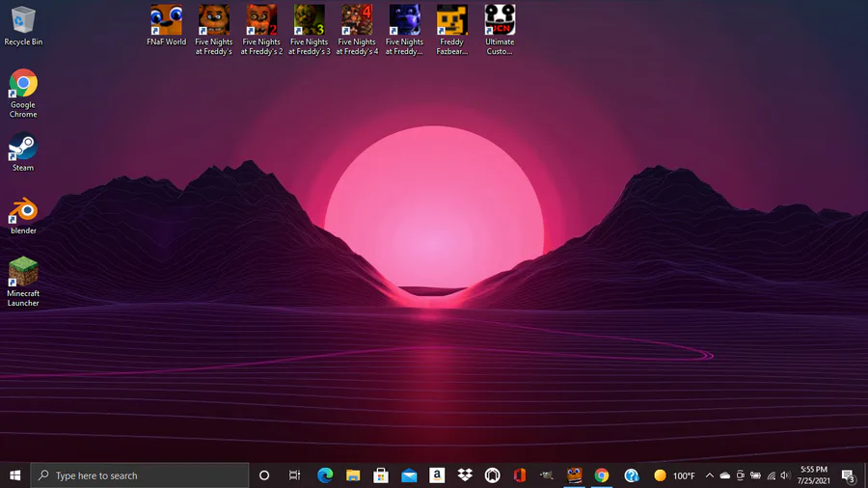This screenshot has width=868, height=488.
Task: Open Cortana circle in the taskbar
Action: pyautogui.click(x=264, y=475)
